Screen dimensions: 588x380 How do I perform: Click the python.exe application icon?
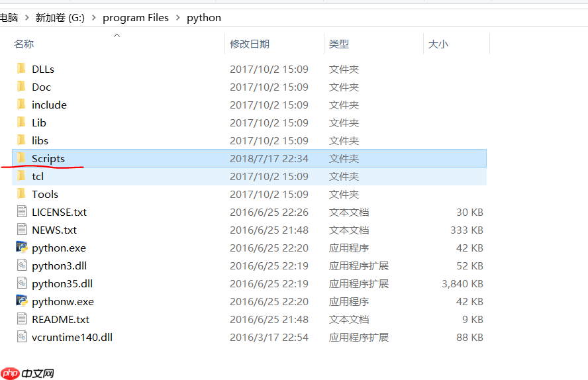[x=22, y=248]
